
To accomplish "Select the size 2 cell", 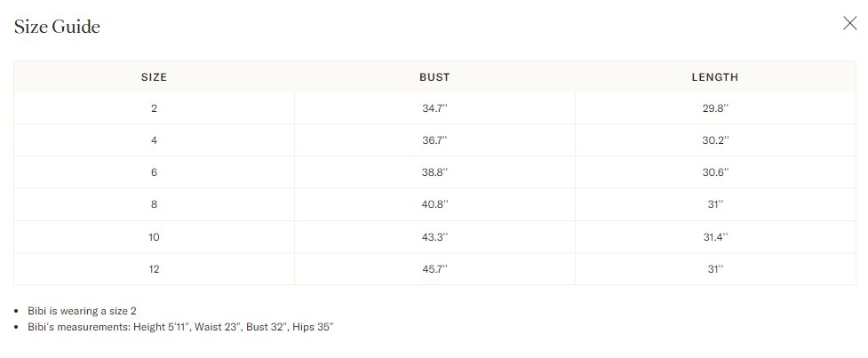I will [154, 108].
